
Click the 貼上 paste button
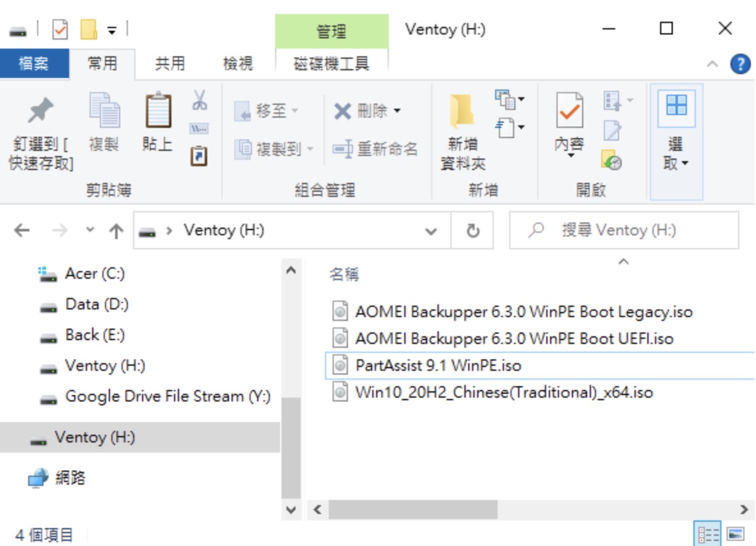click(x=158, y=123)
